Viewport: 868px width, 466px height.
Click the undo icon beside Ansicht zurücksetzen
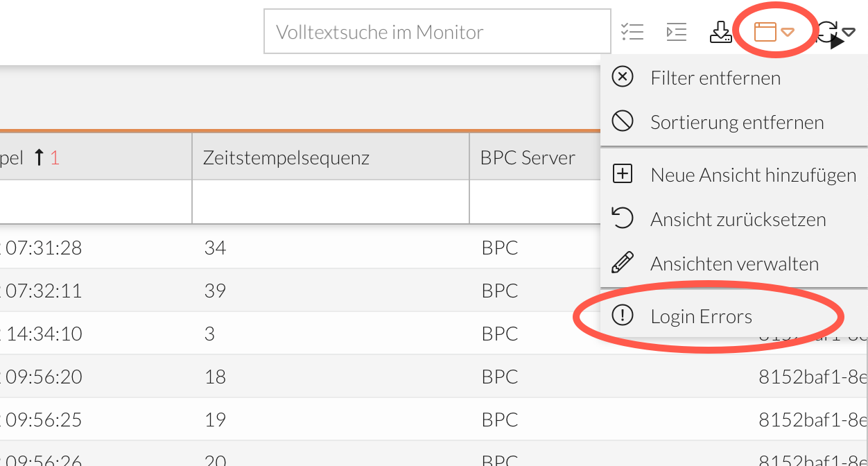623,218
